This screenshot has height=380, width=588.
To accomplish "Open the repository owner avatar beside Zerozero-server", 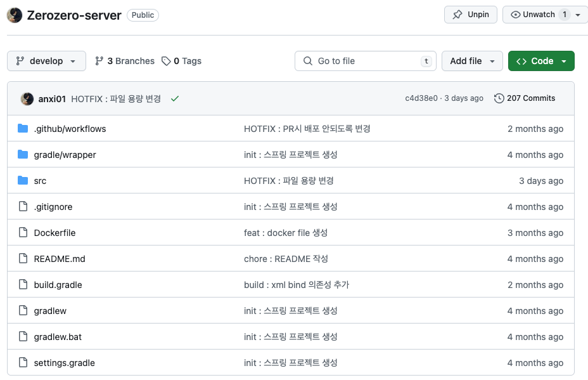I will point(15,15).
